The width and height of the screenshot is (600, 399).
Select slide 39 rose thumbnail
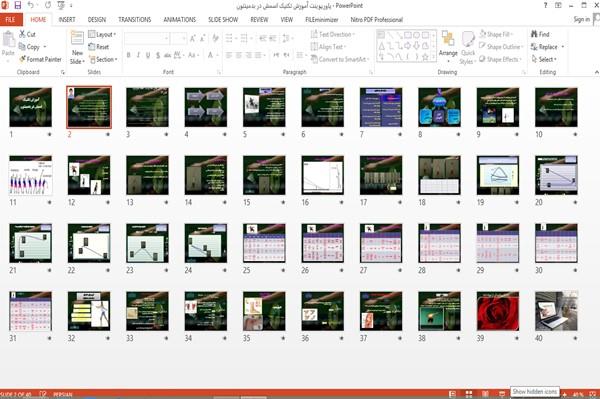[x=497, y=311]
